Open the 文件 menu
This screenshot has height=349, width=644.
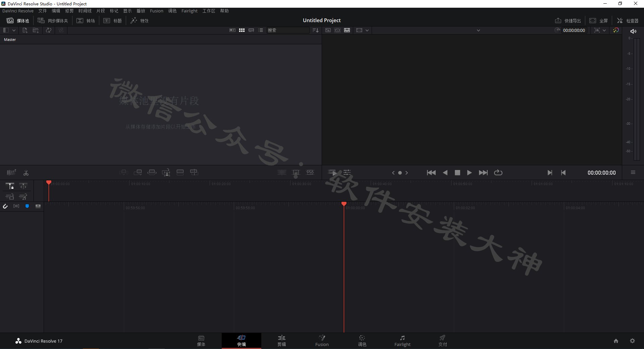pos(43,11)
